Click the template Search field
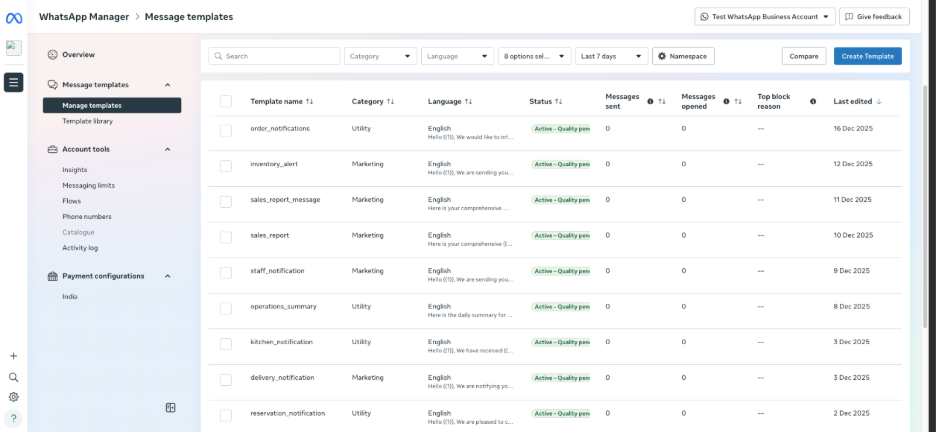This screenshot has height=432, width=936. 275,56
